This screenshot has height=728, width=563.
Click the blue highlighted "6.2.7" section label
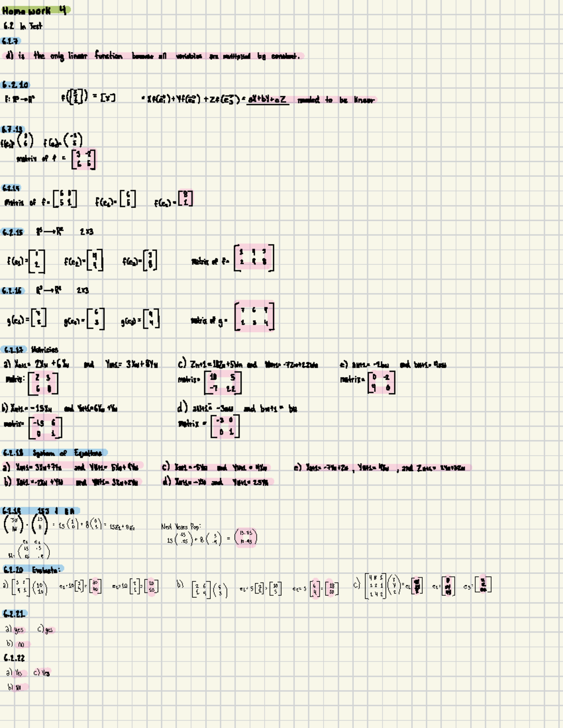[10, 41]
